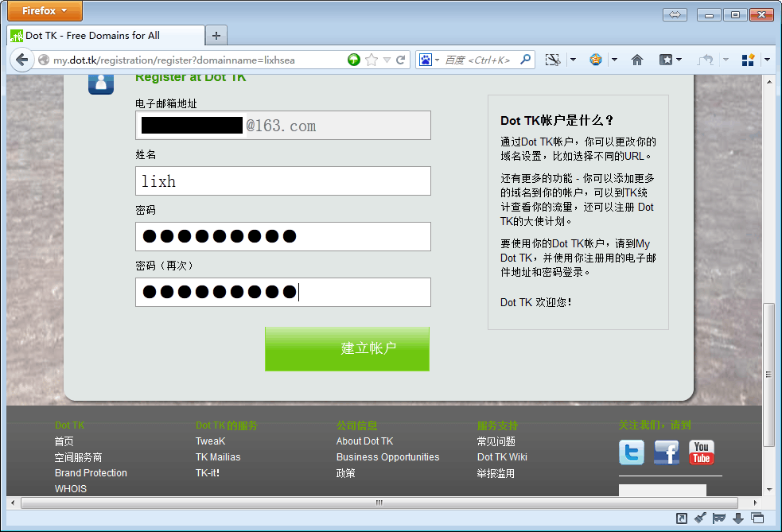Click the downloads arrow in status bar
The height and width of the screenshot is (532, 782).
738,518
